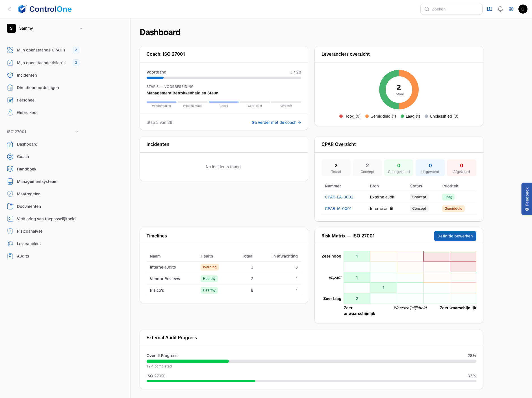Viewport: 532px width, 398px height.
Task: Click the Leveranciers icon in sidebar
Action: 10,243
